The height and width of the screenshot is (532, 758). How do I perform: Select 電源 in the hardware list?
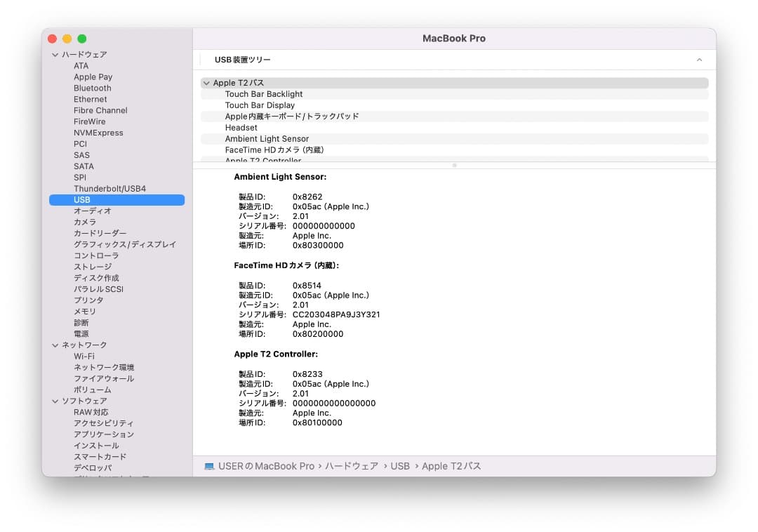[80, 333]
